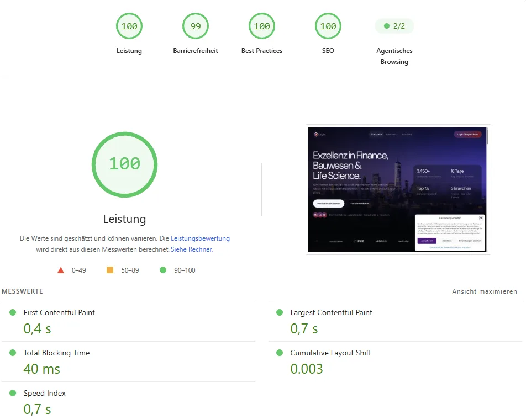Click the red triangle 0–49 legend icon
This screenshot has width=526, height=420.
click(61, 270)
